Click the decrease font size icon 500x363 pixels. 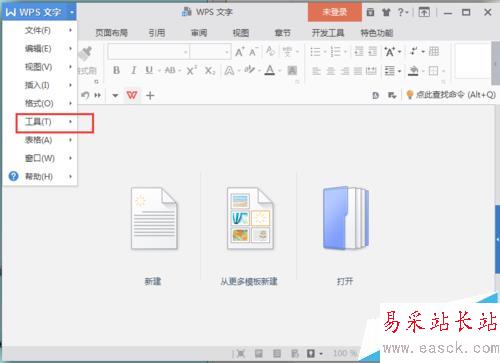253,52
